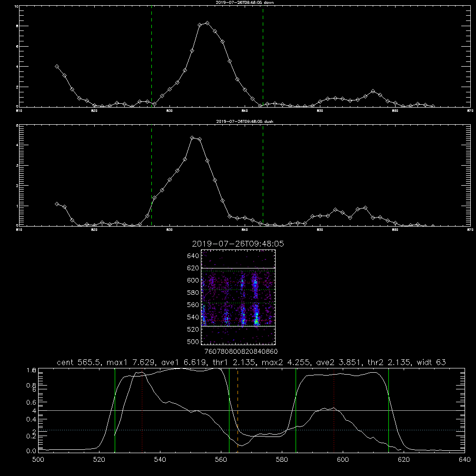Viewport: 476px width, 476px height.
Task: Click the blue dotted threshold line in bottom plot
Action: pyautogui.click(x=251, y=430)
